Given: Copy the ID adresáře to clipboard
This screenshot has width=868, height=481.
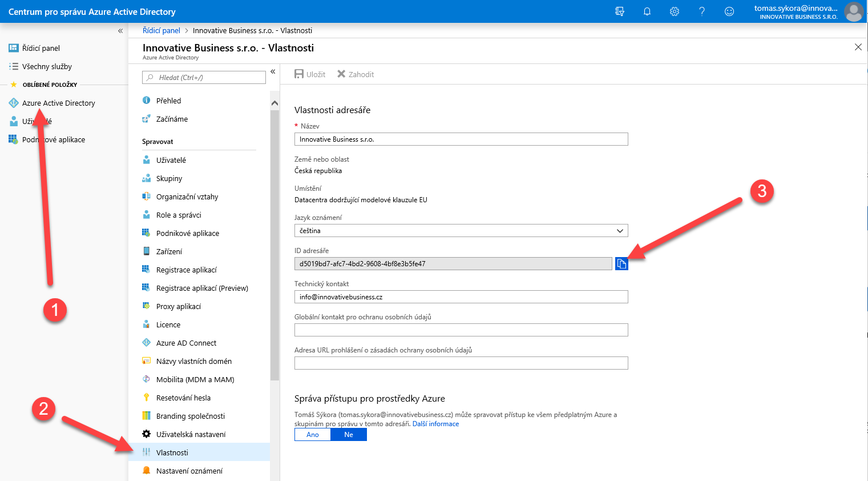Looking at the screenshot, I should 621,263.
